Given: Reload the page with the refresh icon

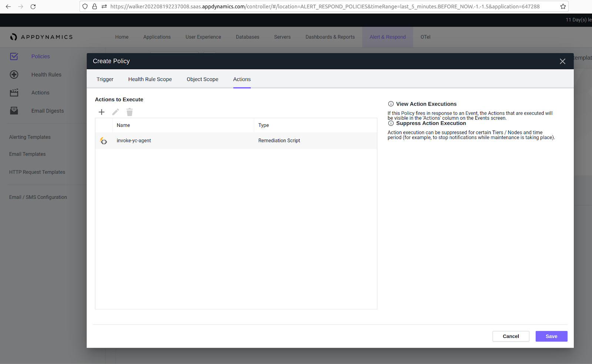Looking at the screenshot, I should coord(33,7).
